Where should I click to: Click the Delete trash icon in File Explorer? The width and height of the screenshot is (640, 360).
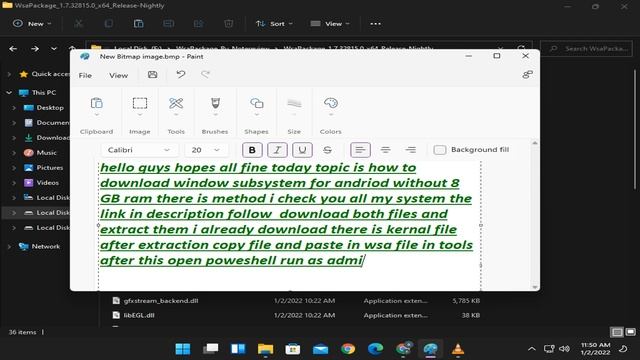229,24
